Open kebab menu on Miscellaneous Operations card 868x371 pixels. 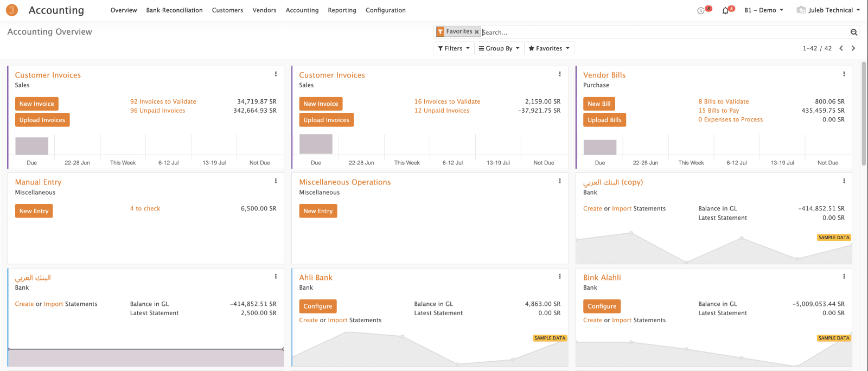tap(560, 181)
